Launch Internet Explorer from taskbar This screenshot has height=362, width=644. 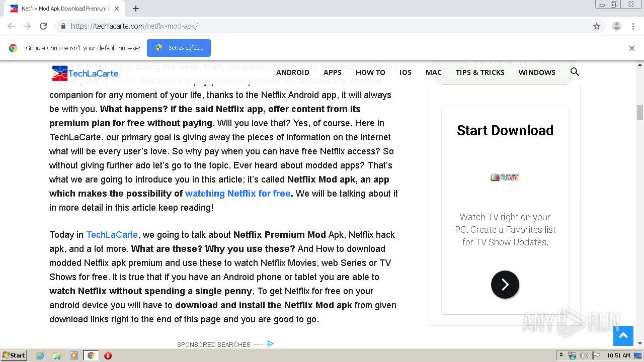(40, 355)
